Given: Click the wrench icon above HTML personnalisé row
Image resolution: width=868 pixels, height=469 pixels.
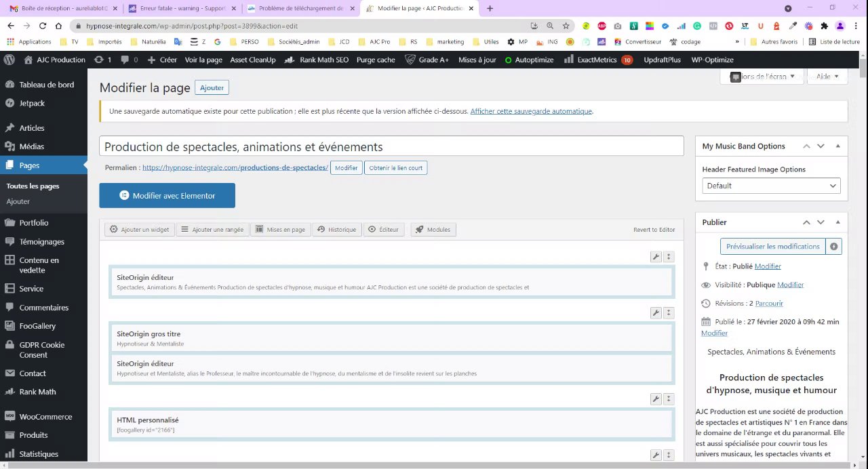Looking at the screenshot, I should coord(656,399).
